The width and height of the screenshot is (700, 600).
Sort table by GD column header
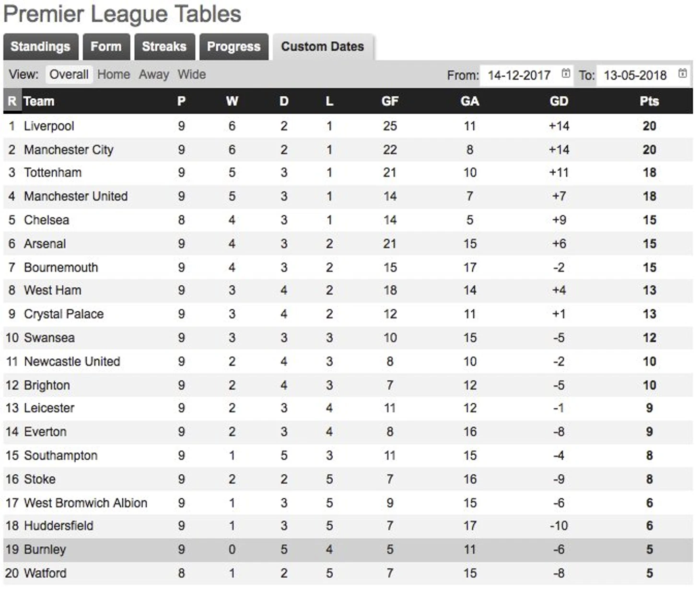(559, 101)
